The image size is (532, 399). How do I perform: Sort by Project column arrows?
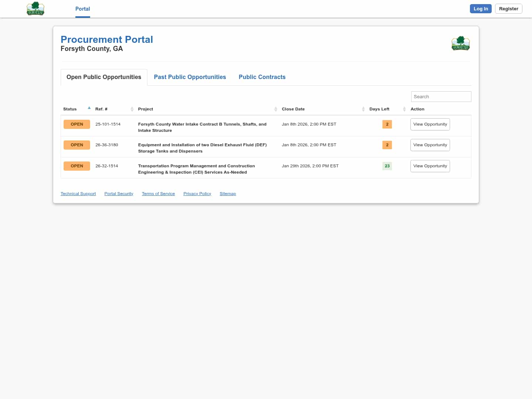(276, 109)
